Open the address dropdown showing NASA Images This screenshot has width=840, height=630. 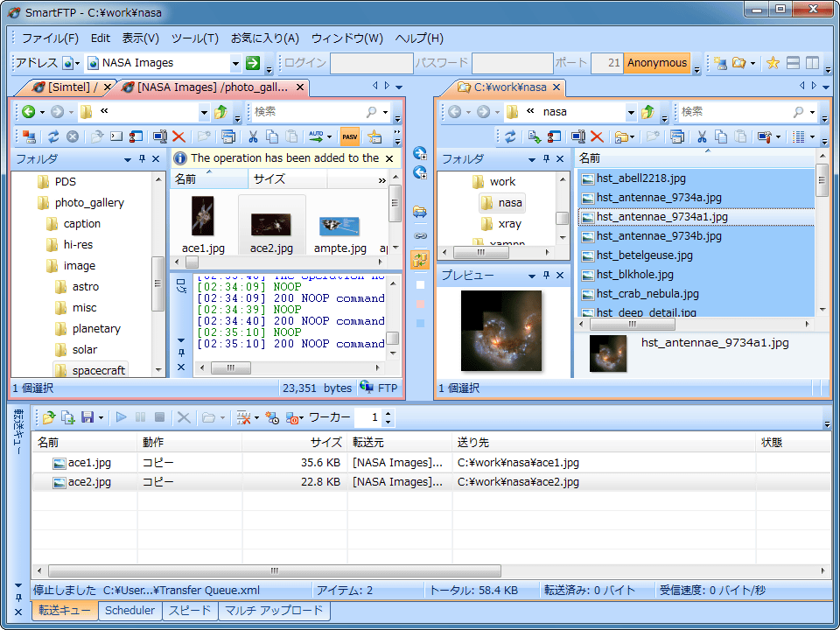[x=235, y=63]
